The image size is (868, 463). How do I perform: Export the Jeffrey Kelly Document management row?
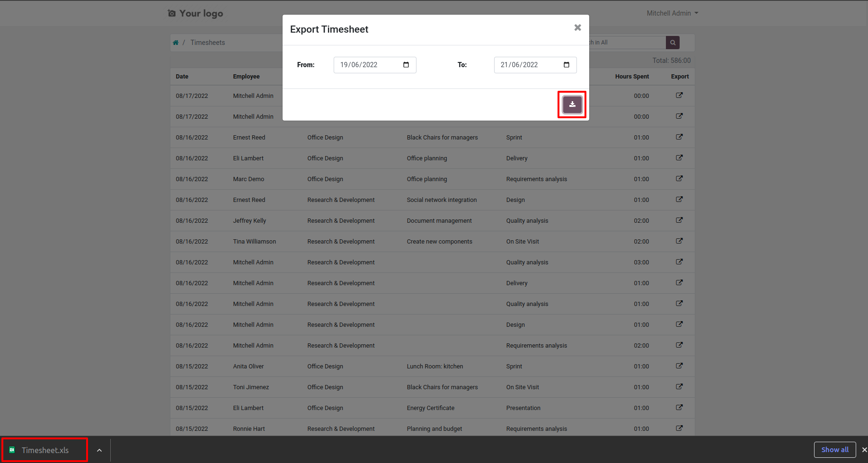(679, 220)
